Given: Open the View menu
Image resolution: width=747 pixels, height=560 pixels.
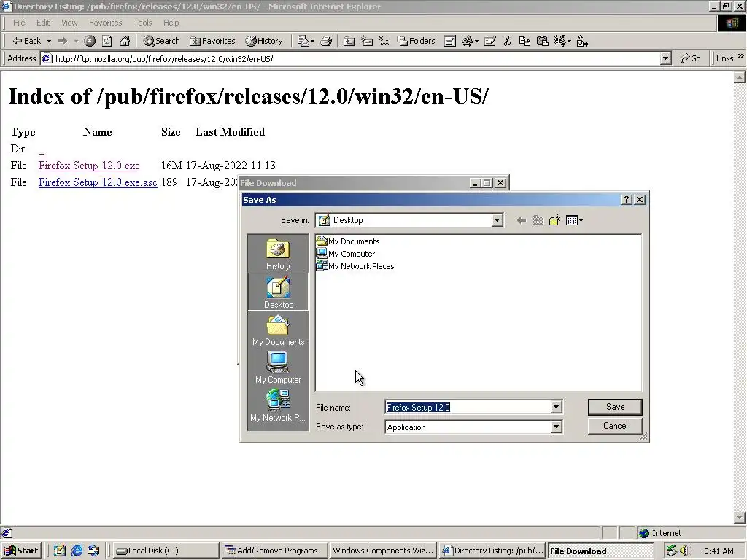Looking at the screenshot, I should [69, 23].
